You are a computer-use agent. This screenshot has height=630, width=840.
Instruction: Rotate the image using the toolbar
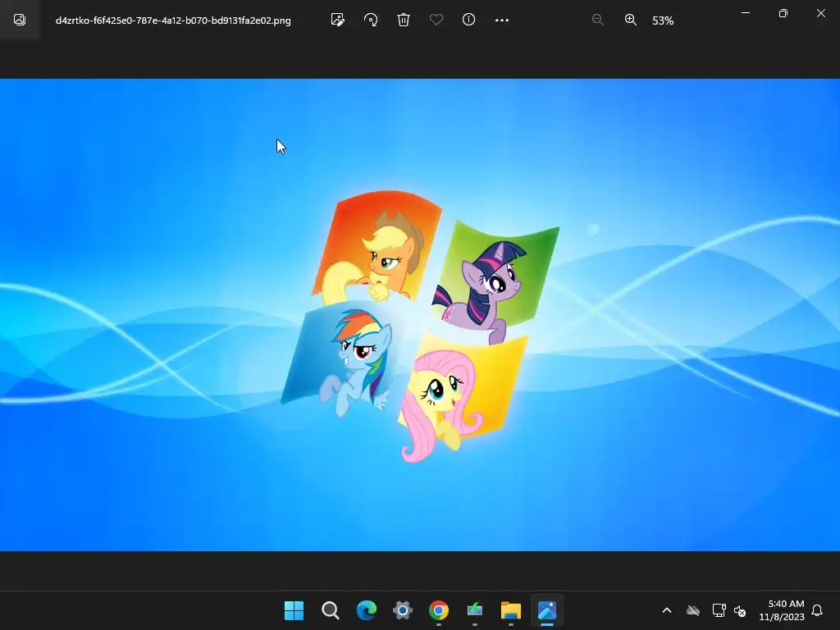371,21
